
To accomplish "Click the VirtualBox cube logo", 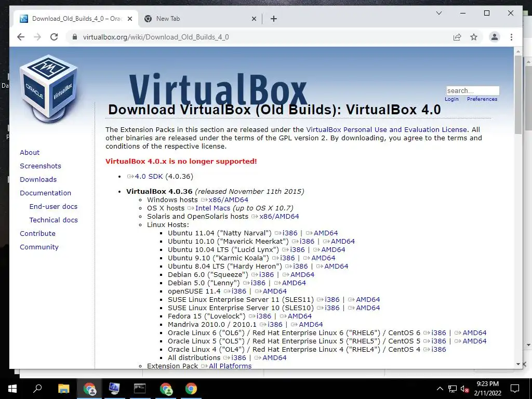I will click(x=49, y=88).
